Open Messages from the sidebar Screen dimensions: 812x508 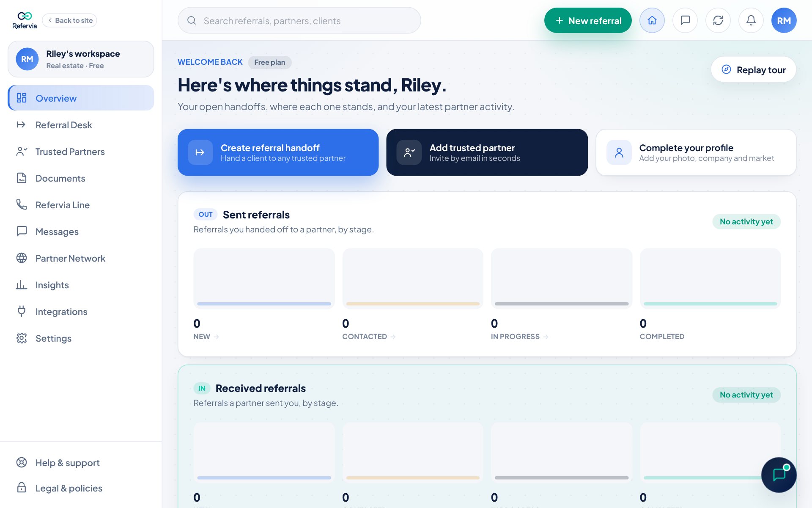pos(81,231)
